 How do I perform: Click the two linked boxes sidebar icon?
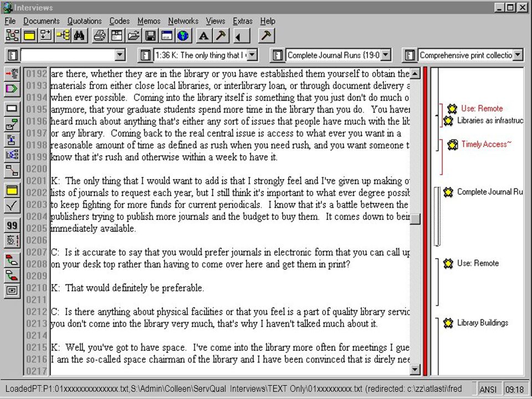[12, 171]
